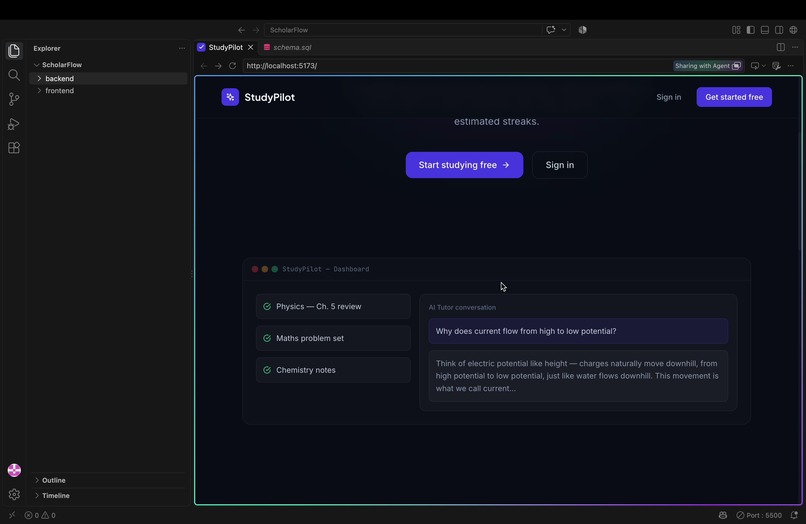Click the Explorer panel title
Image resolution: width=806 pixels, height=524 pixels.
[x=47, y=48]
